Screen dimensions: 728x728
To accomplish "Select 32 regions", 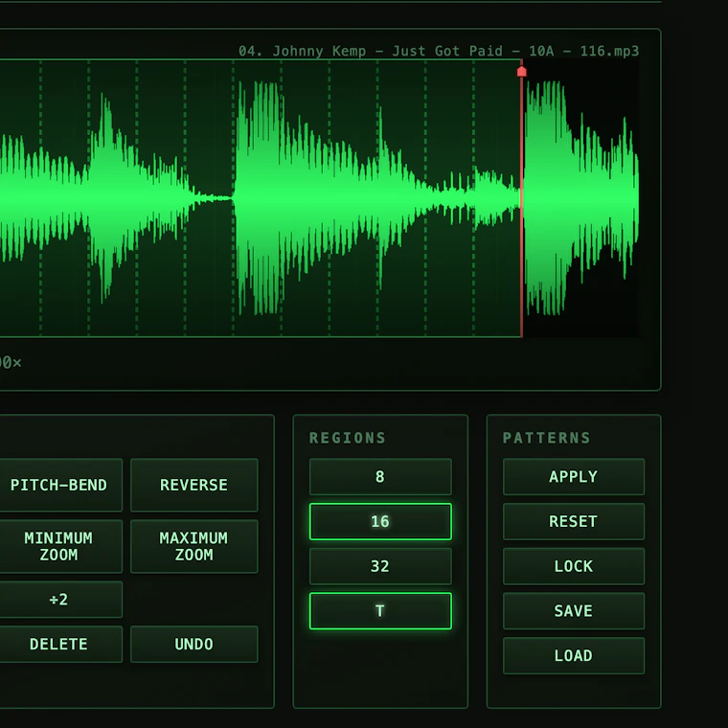I will coord(380,566).
